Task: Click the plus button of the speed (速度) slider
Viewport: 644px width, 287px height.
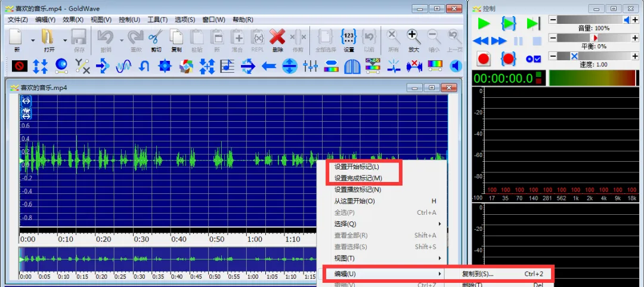Action: (636, 56)
